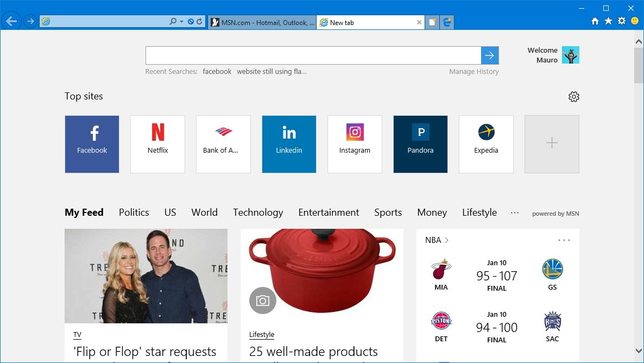Add a new top site with plus tile
This screenshot has width=644, height=363.
pyautogui.click(x=552, y=145)
